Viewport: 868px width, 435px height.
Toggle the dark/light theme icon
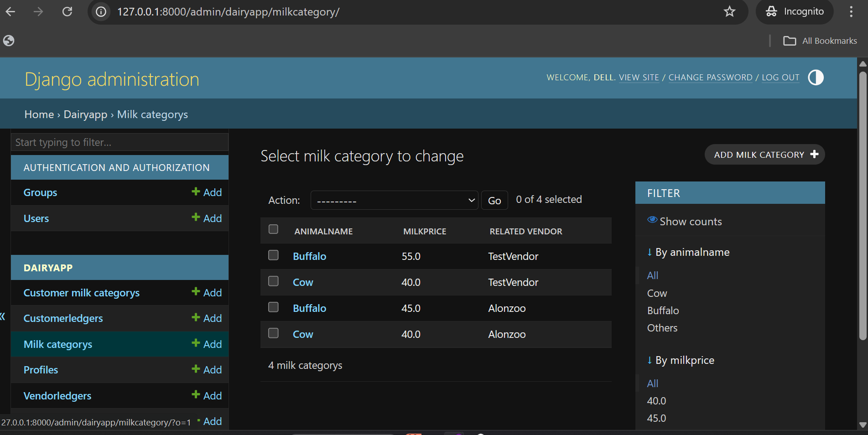815,78
